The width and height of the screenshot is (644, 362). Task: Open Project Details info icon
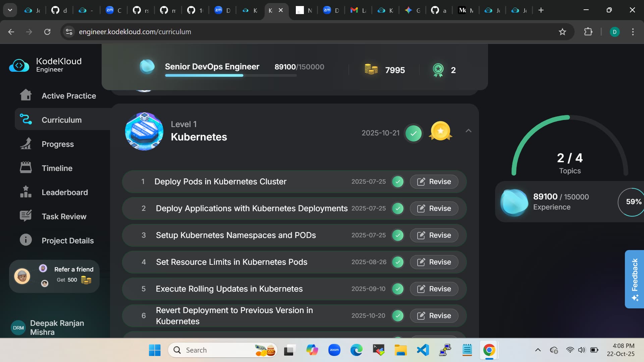[26, 240]
